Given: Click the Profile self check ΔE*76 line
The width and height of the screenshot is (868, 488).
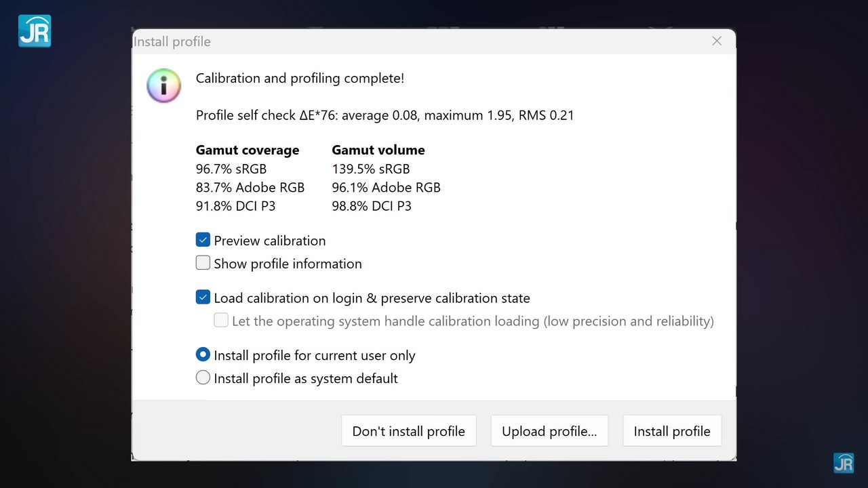Looking at the screenshot, I should (x=384, y=115).
